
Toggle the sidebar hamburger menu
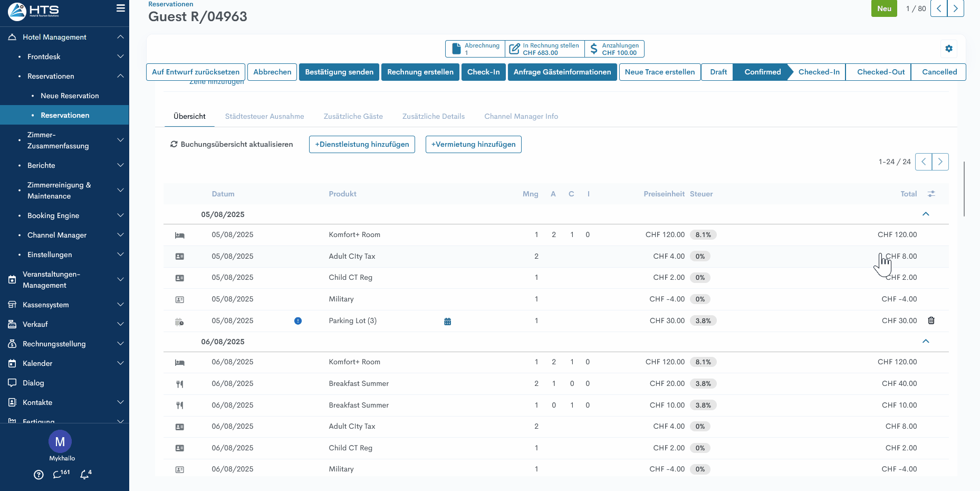point(120,8)
